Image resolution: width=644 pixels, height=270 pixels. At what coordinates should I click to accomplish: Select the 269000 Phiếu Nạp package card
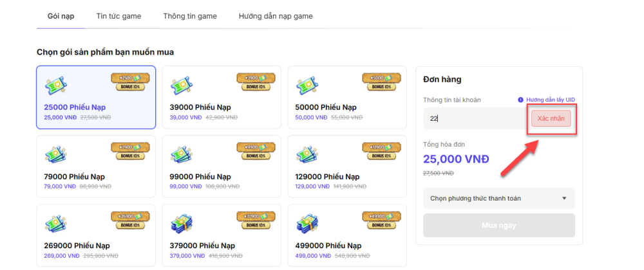[x=96, y=235]
